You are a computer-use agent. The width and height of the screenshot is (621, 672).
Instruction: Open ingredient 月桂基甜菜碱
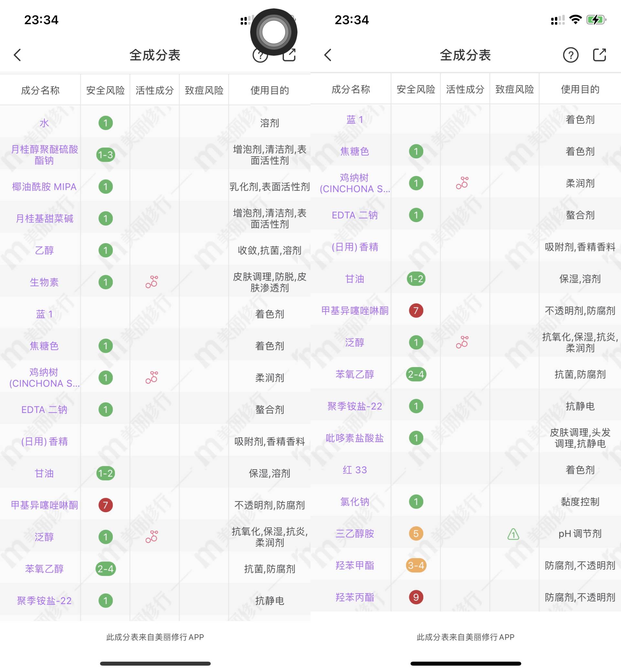[44, 219]
